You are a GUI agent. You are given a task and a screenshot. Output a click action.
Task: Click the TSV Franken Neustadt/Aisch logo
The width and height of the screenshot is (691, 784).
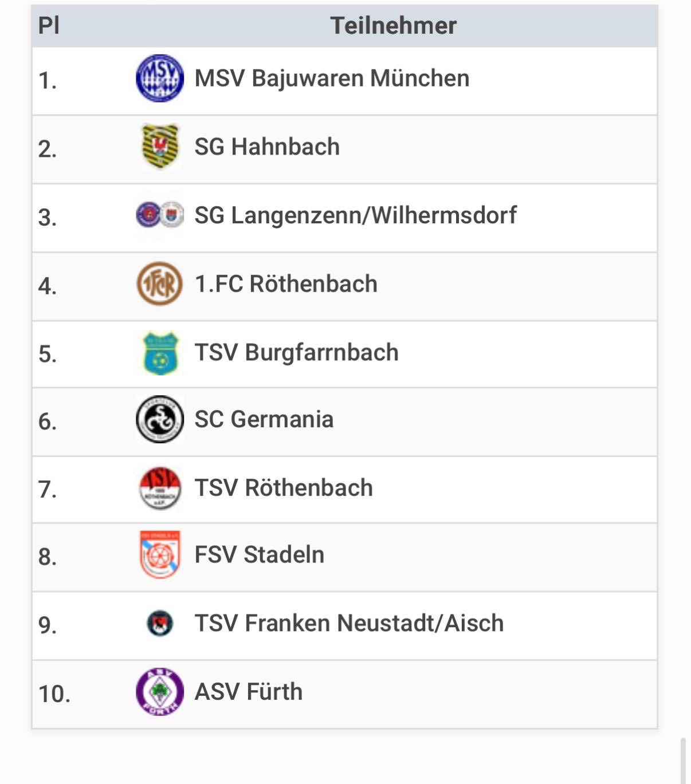[x=160, y=623]
